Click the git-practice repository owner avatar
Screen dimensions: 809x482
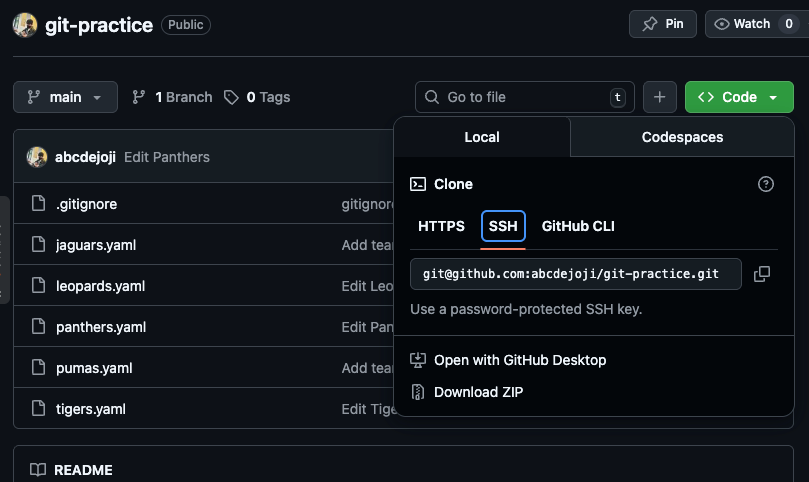(25, 24)
